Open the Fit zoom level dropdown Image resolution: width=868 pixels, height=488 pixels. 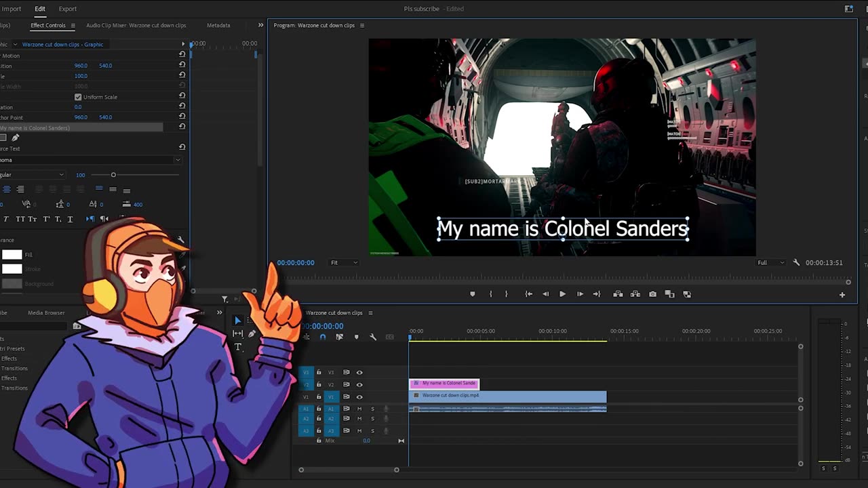click(x=344, y=262)
